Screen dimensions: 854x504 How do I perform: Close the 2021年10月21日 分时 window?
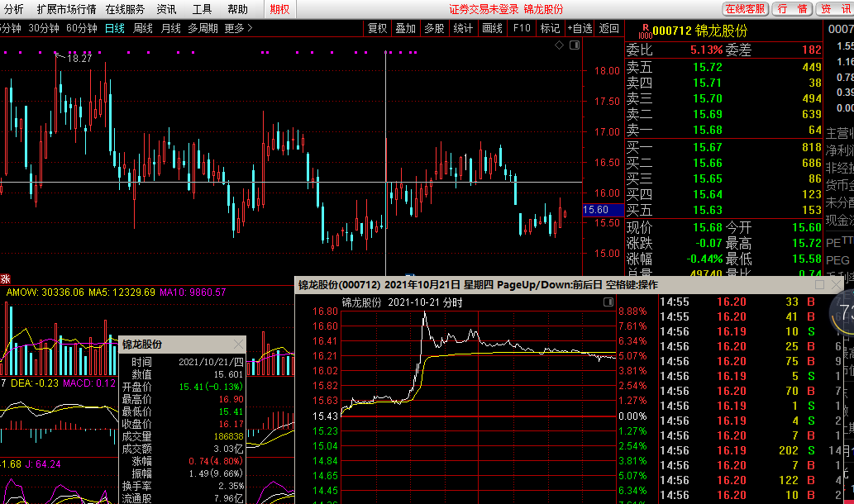point(836,285)
